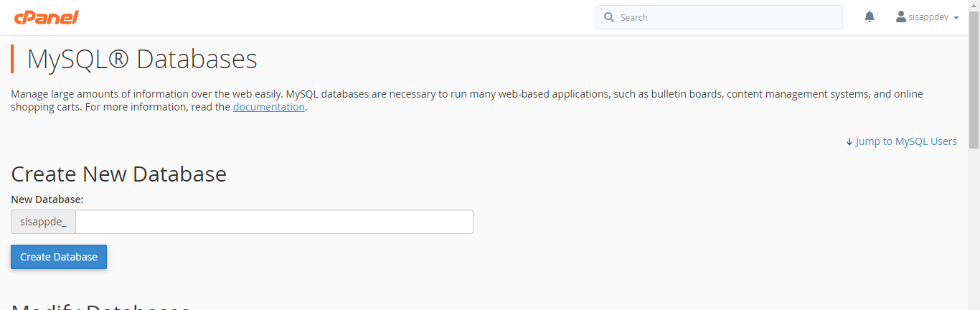This screenshot has height=310, width=980.
Task: Click the scrollbar up arrow
Action: [x=974, y=5]
